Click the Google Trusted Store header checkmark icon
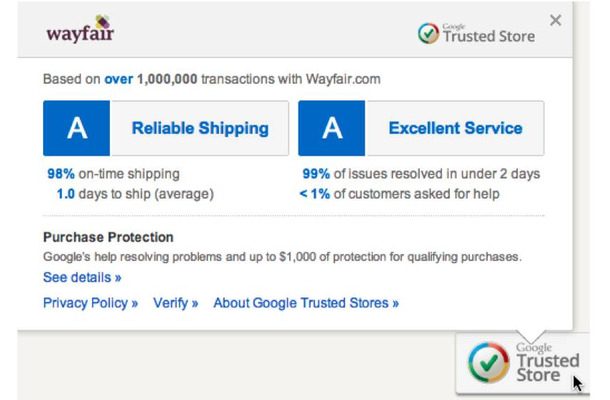610x400 pixels. tap(428, 33)
